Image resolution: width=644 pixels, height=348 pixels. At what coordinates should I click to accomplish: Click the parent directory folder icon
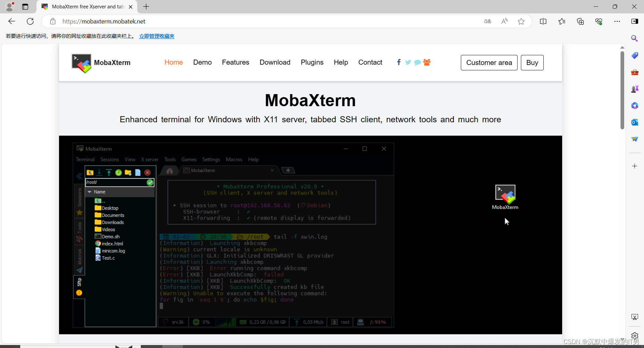pyautogui.click(x=90, y=172)
